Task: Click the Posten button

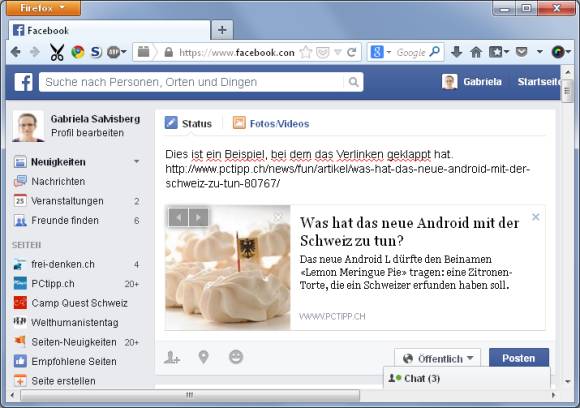Action: (x=519, y=358)
